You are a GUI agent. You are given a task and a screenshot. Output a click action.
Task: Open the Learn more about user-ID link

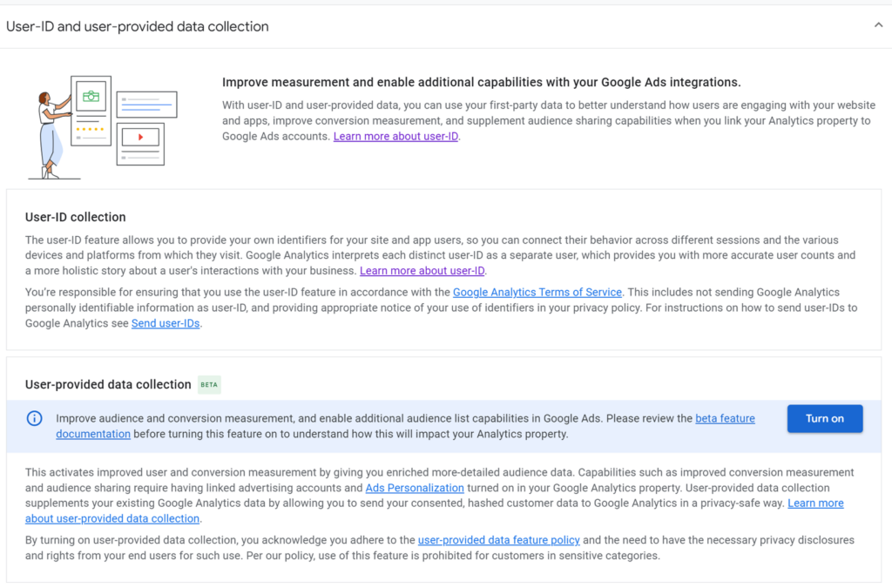(422, 270)
